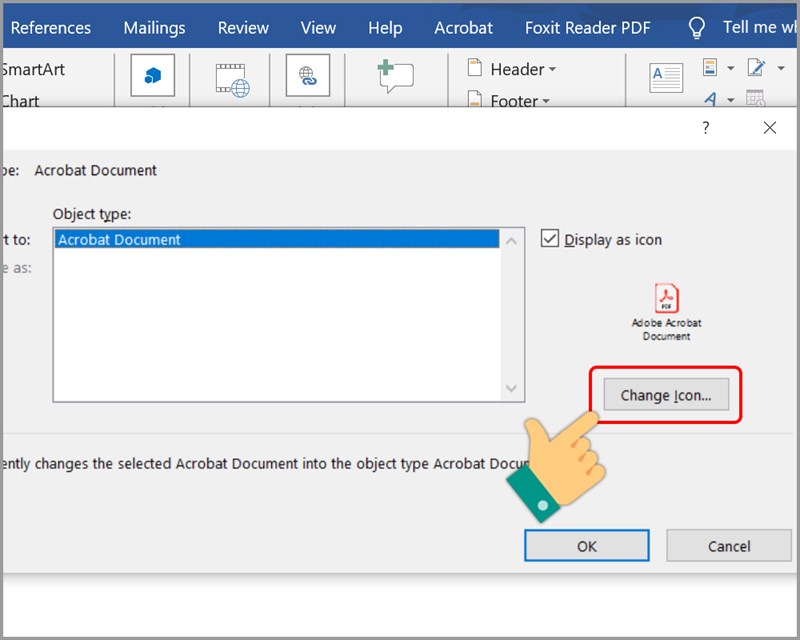Viewport: 800px width, 640px height.
Task: Click the 3D Models add-ins icon
Action: (x=152, y=76)
